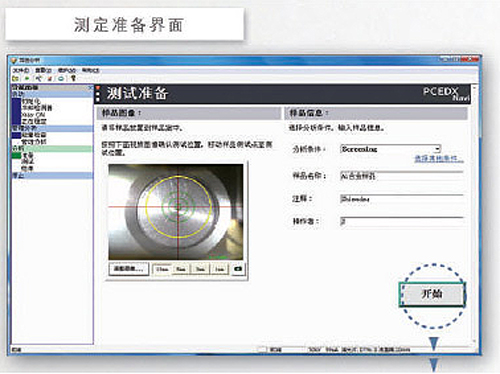Select the first row under the green 分析 header
The image size is (500, 374).
(52, 155)
